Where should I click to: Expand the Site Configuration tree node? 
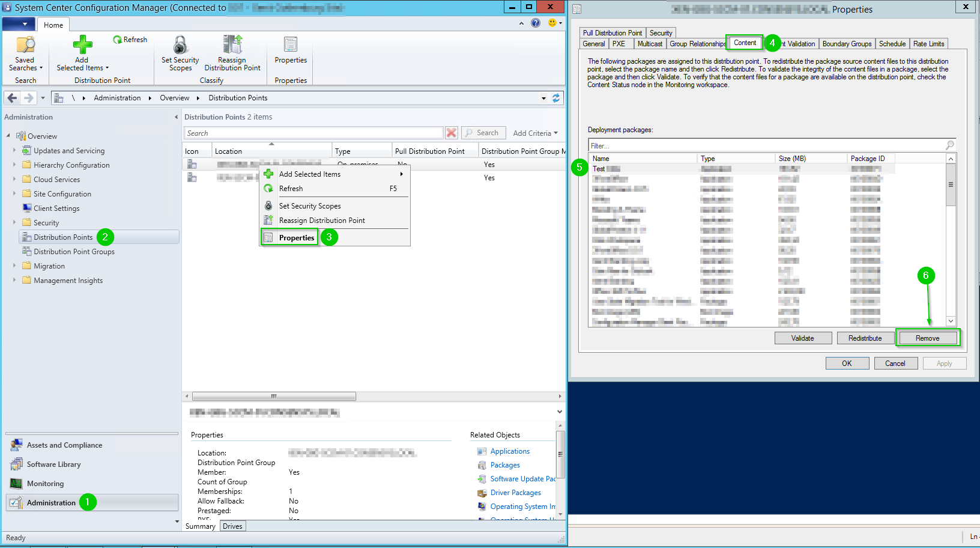(x=14, y=193)
